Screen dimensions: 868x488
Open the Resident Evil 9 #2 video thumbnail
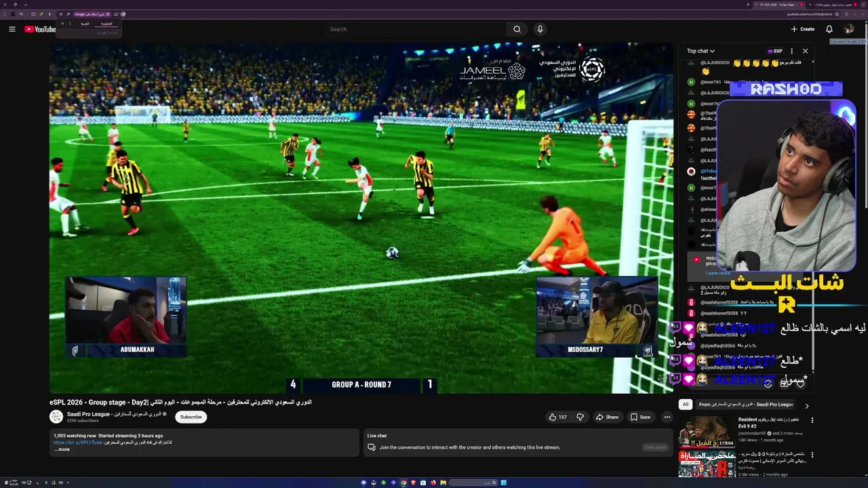click(x=707, y=431)
